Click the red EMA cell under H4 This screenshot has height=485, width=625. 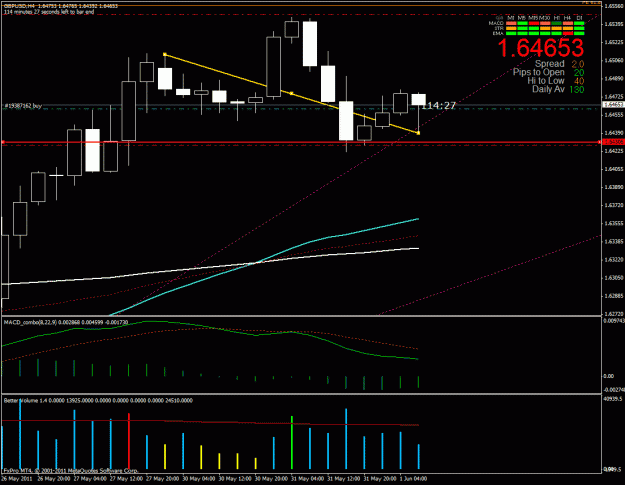point(568,33)
